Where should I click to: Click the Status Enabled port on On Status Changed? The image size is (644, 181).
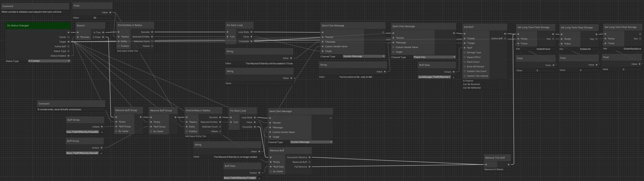click(68, 56)
